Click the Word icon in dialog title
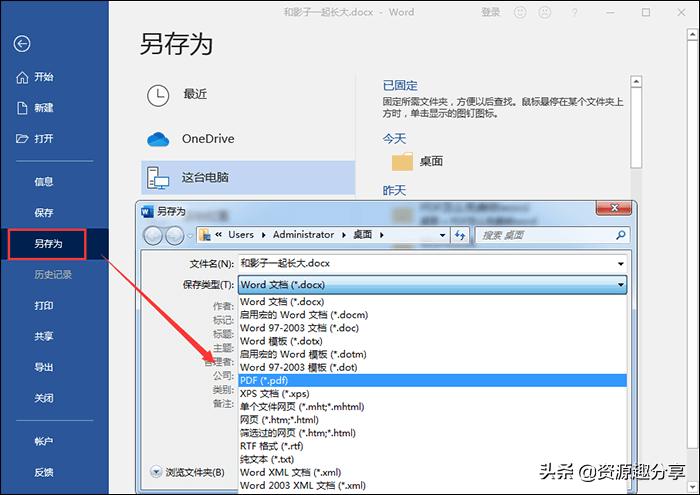The height and width of the screenshot is (495, 700). coord(147,211)
